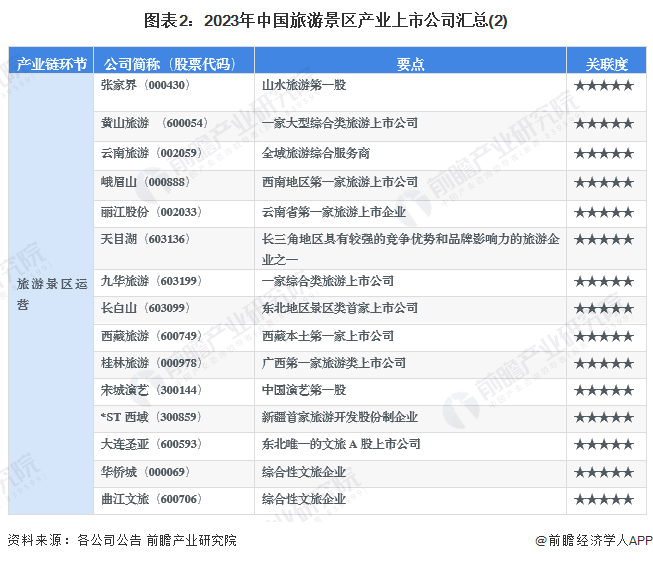
Task: Click the star rating in 黄山旅游 row
Action: (604, 123)
